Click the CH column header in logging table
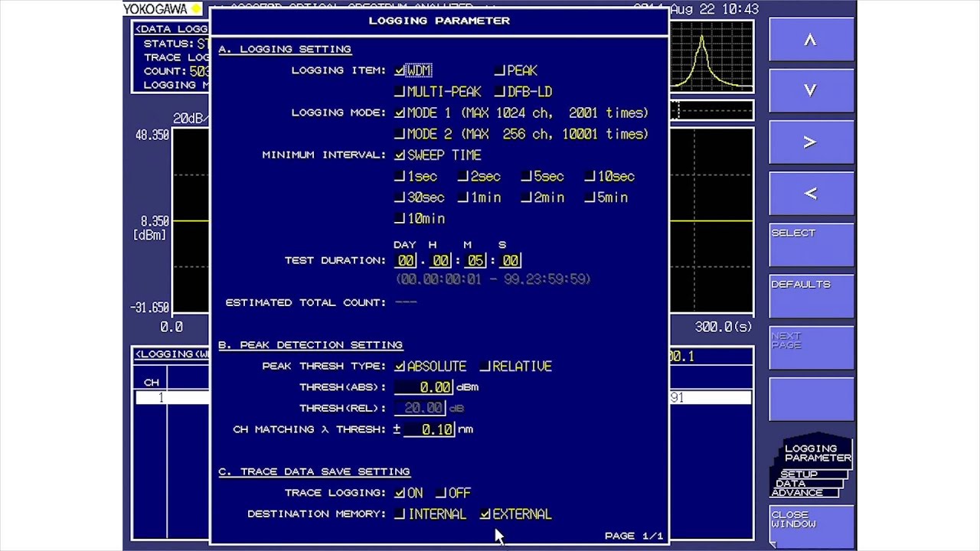The height and width of the screenshot is (551, 980). coord(152,382)
